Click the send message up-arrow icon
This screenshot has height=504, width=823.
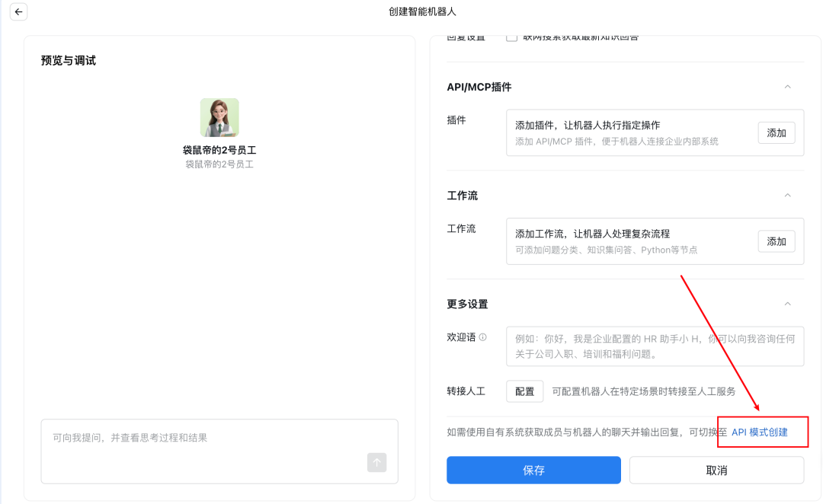click(376, 462)
